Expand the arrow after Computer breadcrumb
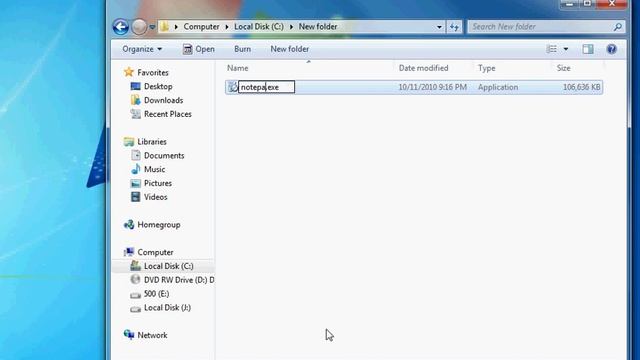 [227, 27]
